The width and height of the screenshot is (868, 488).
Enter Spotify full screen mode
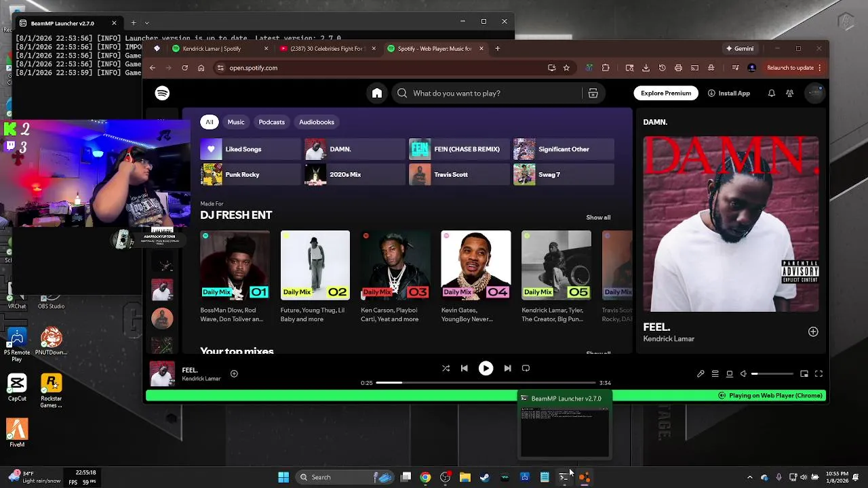click(x=818, y=373)
